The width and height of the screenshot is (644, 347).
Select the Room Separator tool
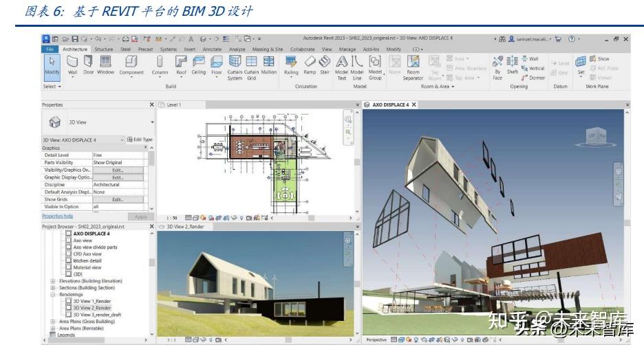(x=413, y=67)
